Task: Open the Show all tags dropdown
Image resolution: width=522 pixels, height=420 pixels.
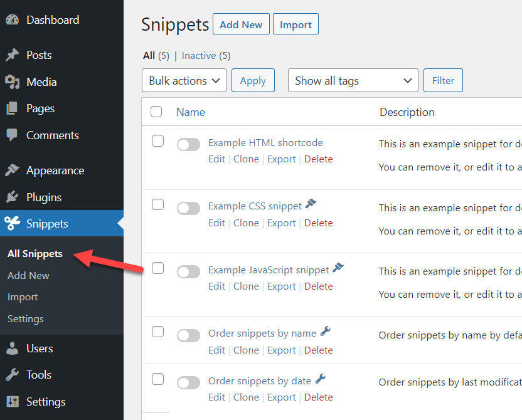Action: [x=353, y=80]
